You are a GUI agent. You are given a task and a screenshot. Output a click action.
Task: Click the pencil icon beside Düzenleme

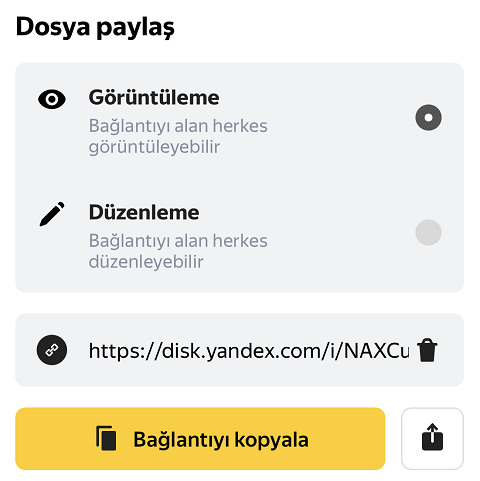click(52, 214)
